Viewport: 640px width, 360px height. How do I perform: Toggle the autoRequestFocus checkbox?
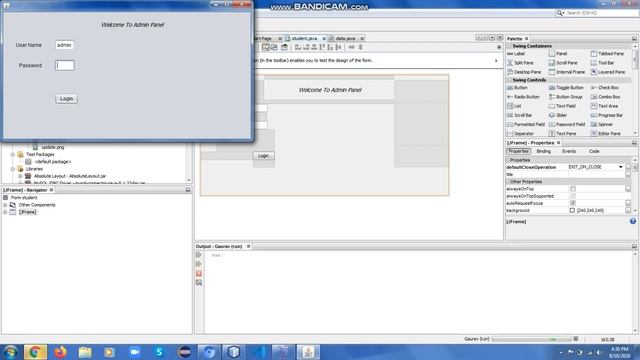pyautogui.click(x=573, y=203)
